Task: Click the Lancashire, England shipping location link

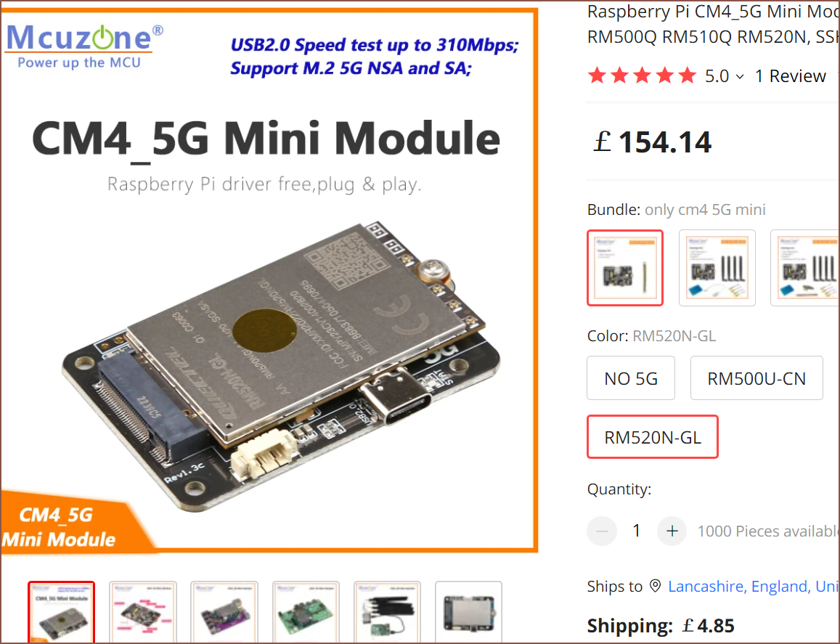Action: coord(753,586)
